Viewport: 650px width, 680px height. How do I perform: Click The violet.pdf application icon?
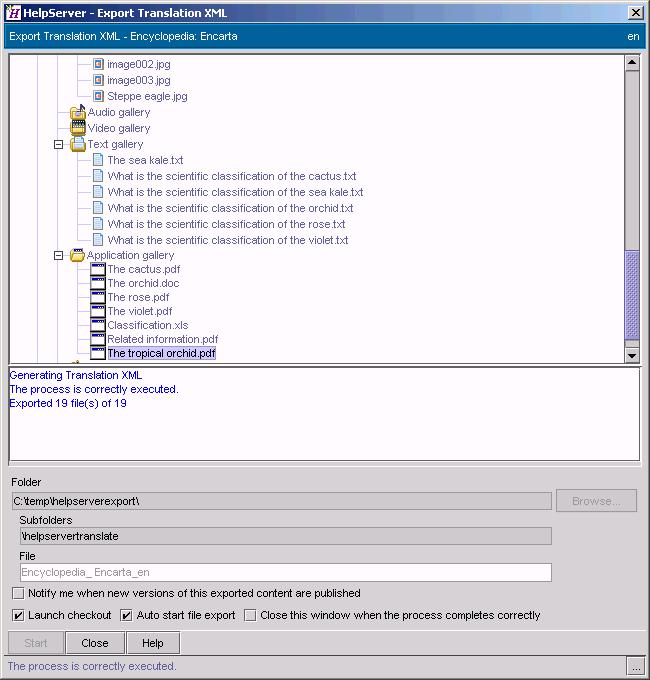98,311
